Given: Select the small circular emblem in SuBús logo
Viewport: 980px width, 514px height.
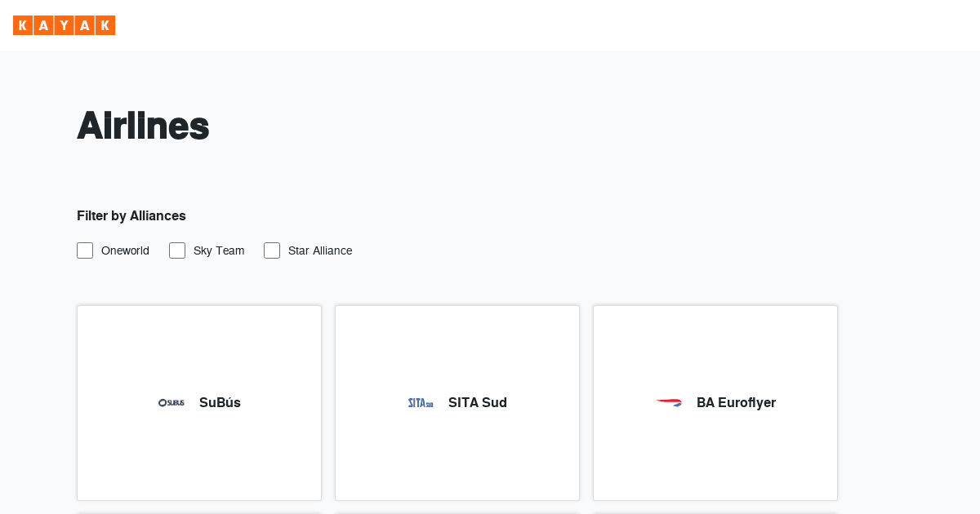Looking at the screenshot, I should (162, 402).
